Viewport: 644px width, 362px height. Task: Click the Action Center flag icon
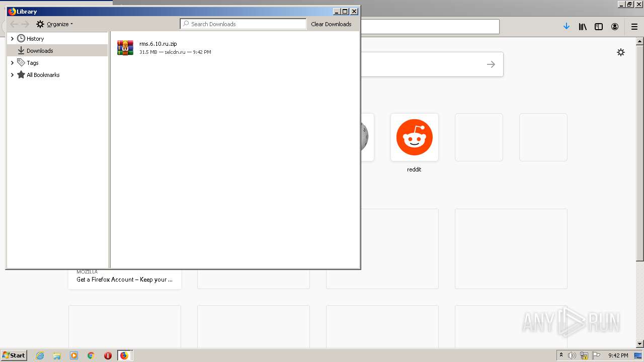click(x=596, y=355)
